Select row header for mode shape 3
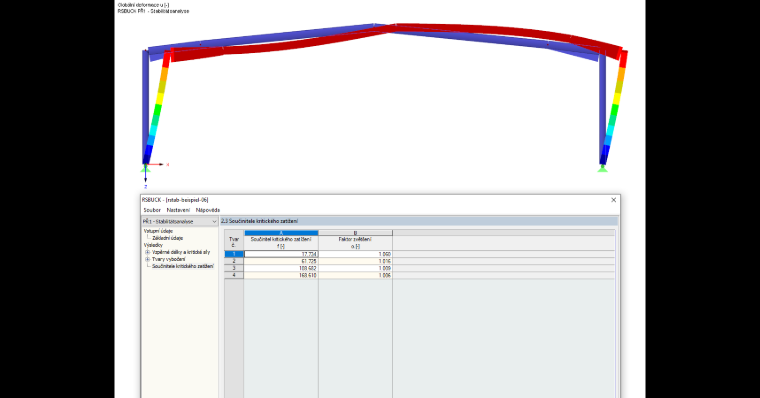 coord(234,268)
